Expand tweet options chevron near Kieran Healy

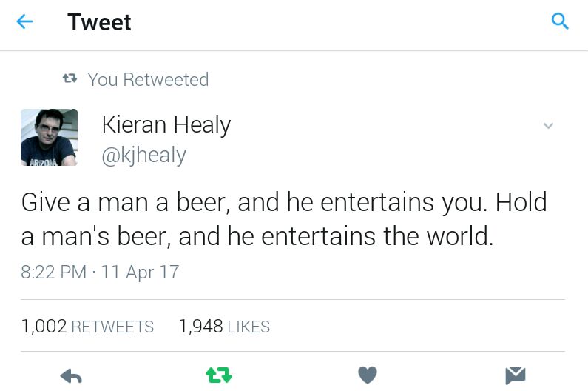(548, 125)
